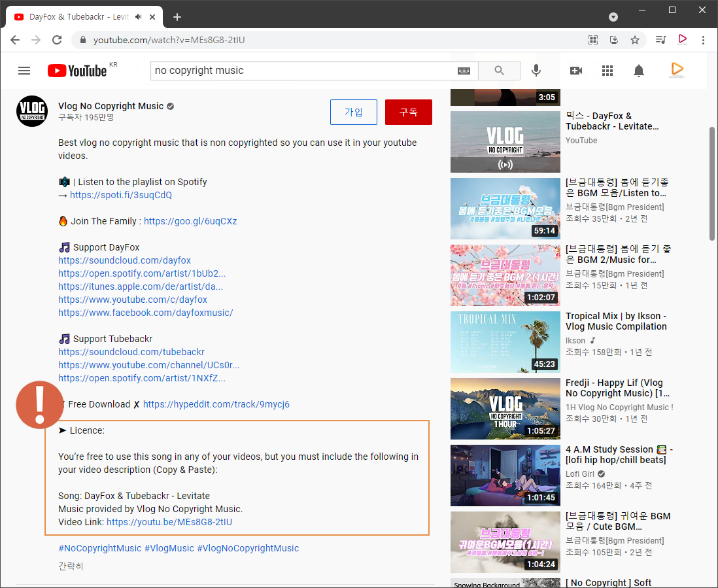Open Ikson channel name in sidebar
The width and height of the screenshot is (718, 588).
(x=575, y=341)
